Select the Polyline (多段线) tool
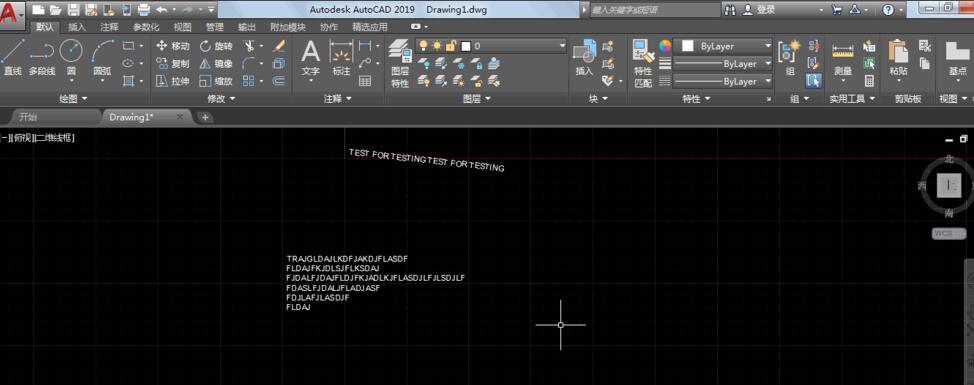The height and width of the screenshot is (385, 974). (42, 58)
